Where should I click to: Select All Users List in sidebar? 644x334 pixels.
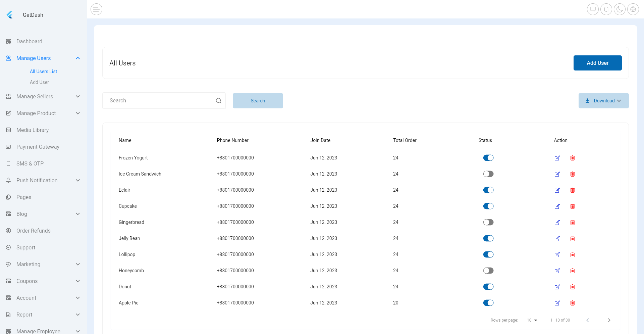[x=43, y=71]
